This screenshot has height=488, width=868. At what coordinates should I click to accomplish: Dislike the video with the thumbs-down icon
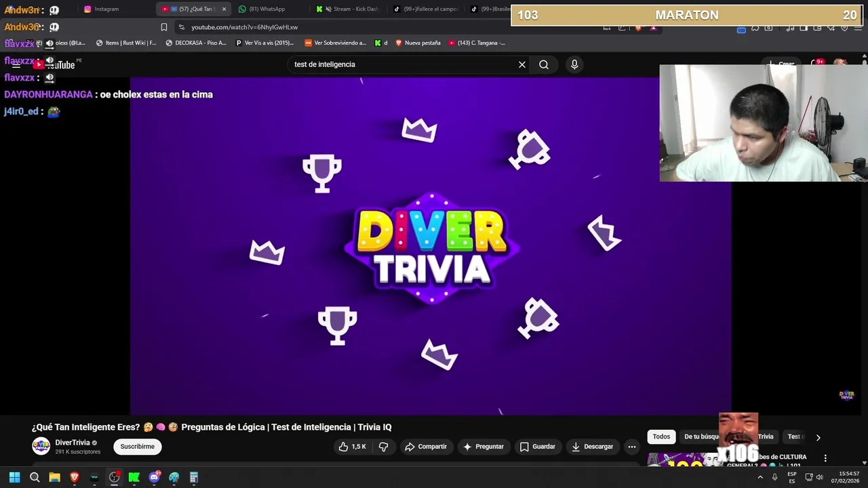coord(383,447)
